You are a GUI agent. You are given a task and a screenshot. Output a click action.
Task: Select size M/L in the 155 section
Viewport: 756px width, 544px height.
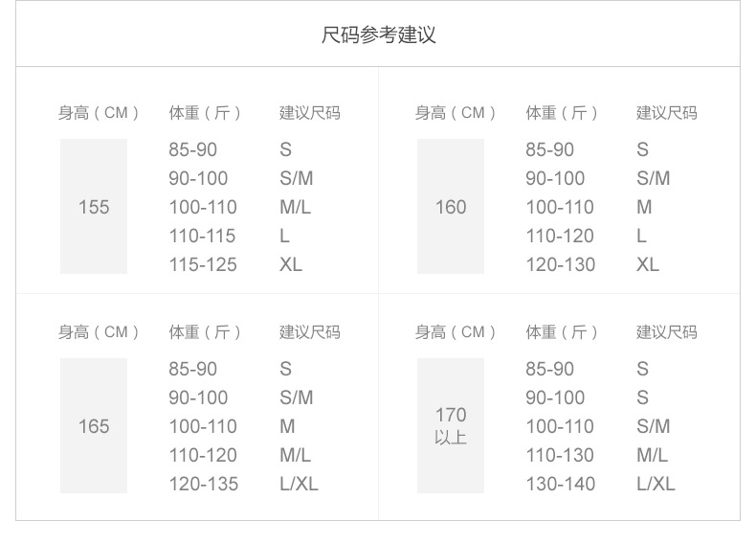(x=295, y=207)
